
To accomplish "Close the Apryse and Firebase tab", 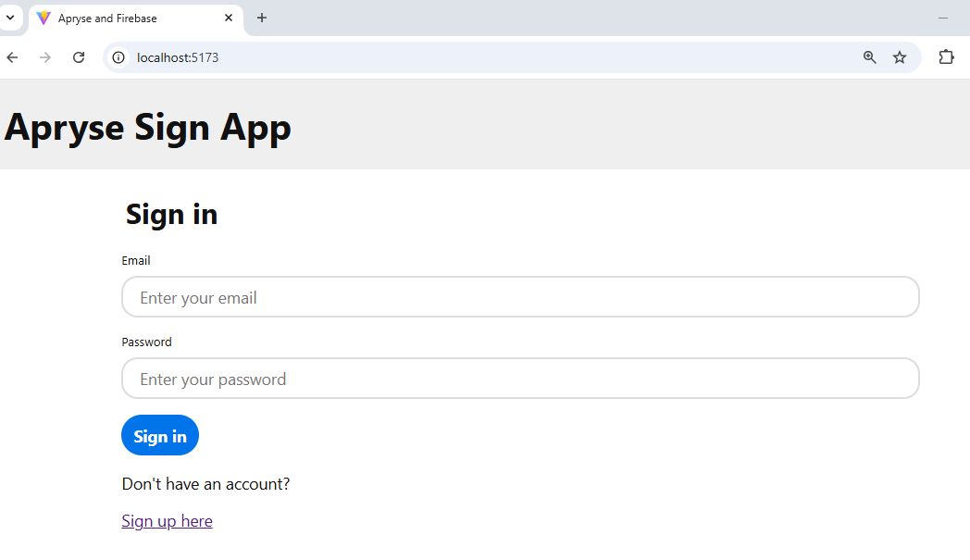I will tap(229, 18).
